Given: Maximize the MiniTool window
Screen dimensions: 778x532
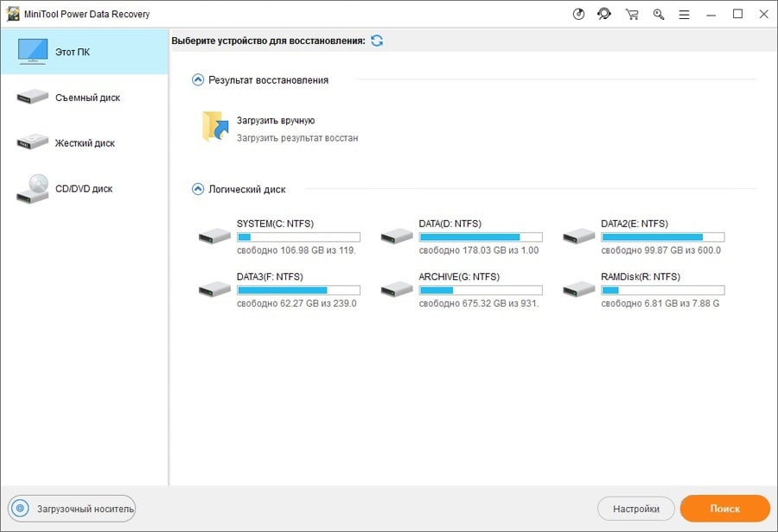Looking at the screenshot, I should (x=738, y=14).
